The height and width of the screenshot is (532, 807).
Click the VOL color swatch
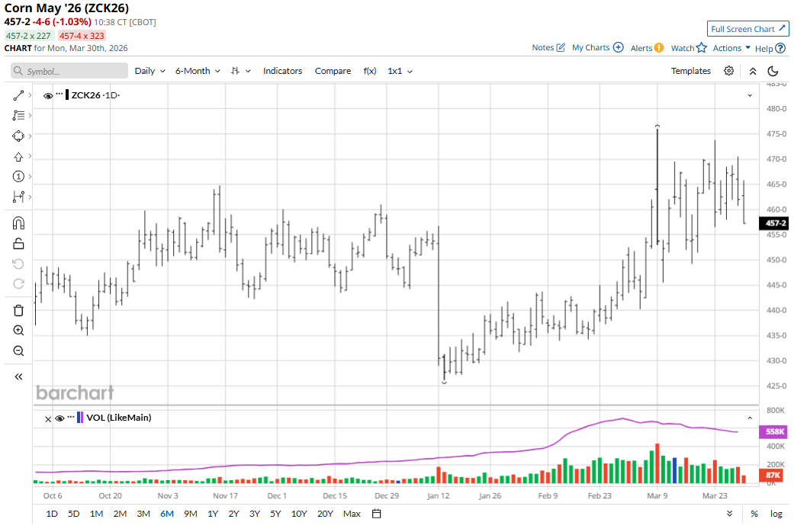(80, 417)
